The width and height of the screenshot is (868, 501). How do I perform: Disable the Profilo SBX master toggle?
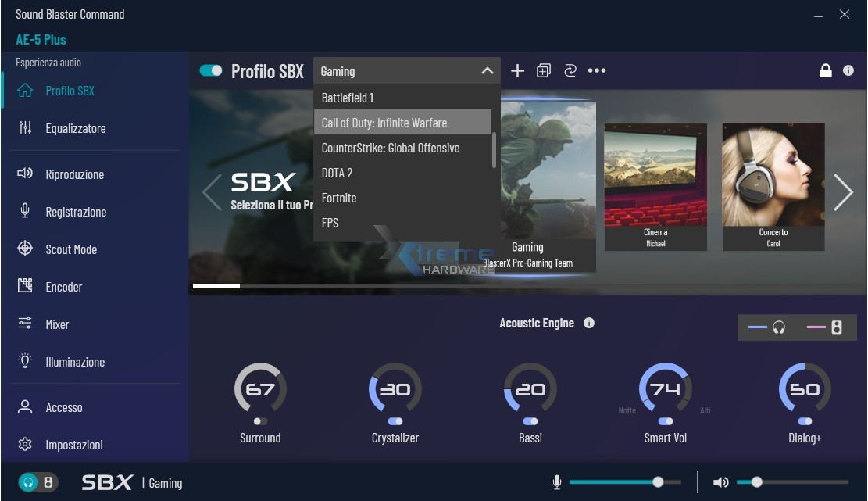(x=211, y=70)
